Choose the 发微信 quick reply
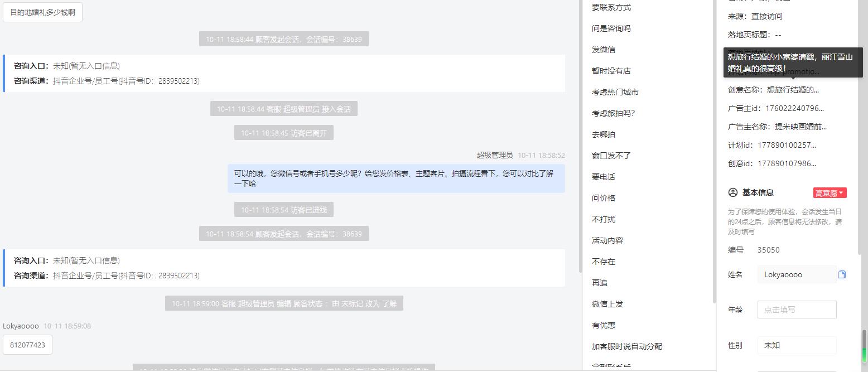Viewport: 868px width, 372px height. (604, 50)
